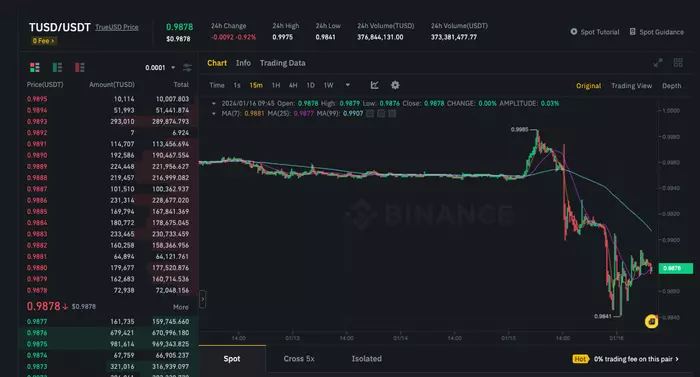
Task: Collapse candle OHLC info row arrow
Action: click(x=214, y=103)
